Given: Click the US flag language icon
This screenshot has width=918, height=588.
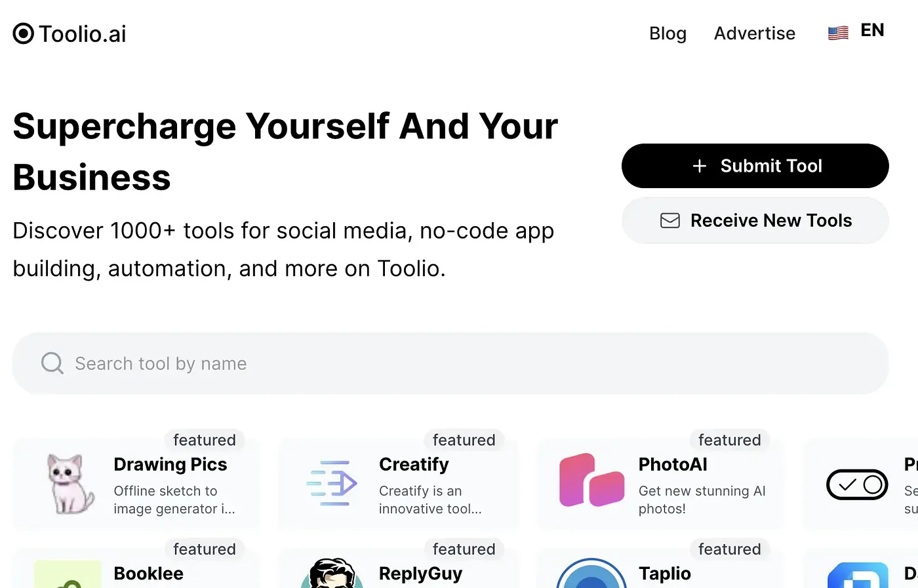Looking at the screenshot, I should tap(838, 33).
